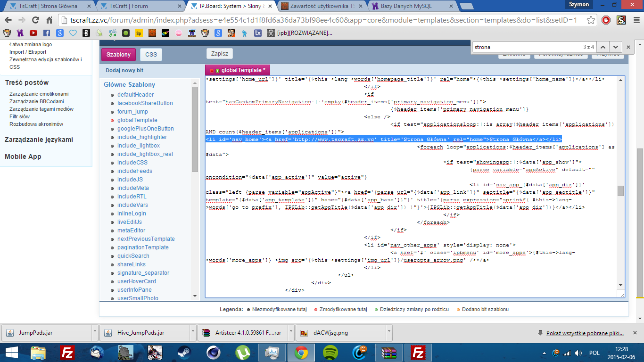
Task: Open the includeCSS template in the list
Action: (132, 163)
